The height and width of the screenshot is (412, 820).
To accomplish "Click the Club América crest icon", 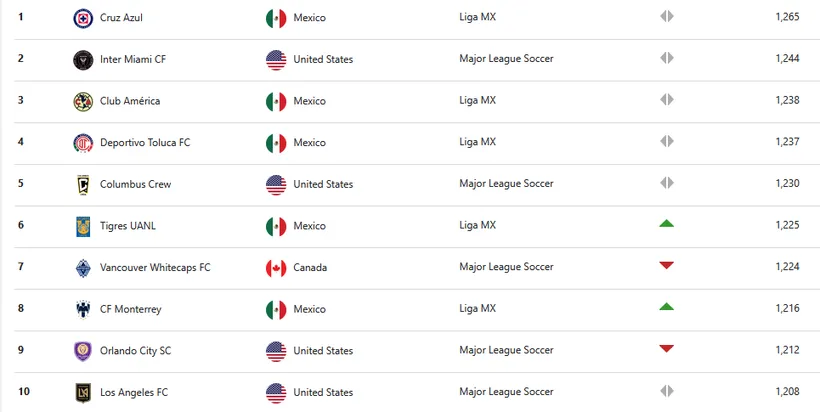I will pyautogui.click(x=83, y=101).
